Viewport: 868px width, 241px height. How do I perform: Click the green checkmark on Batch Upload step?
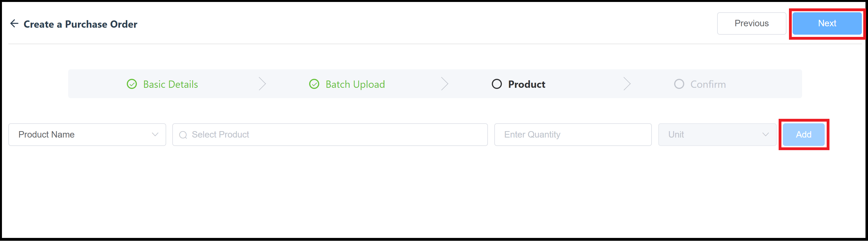pos(314,84)
